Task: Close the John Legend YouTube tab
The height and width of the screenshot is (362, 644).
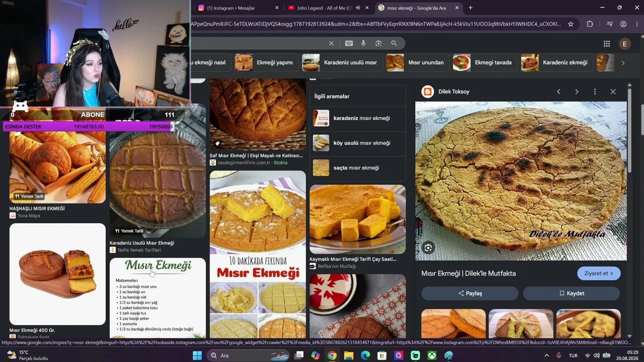Action: (367, 8)
